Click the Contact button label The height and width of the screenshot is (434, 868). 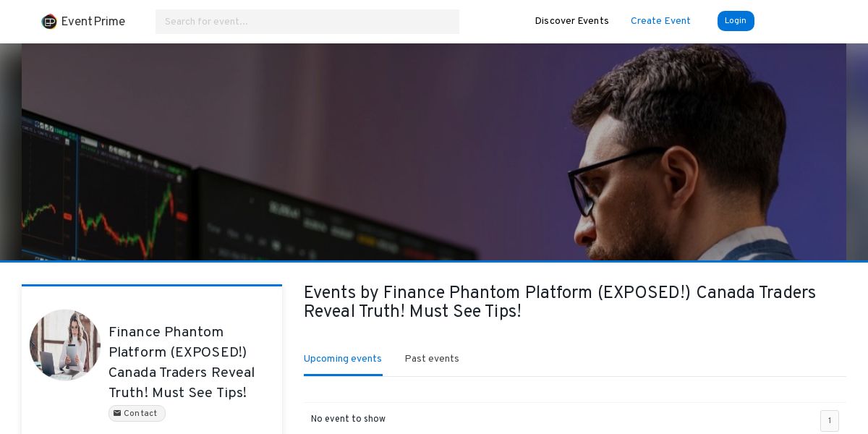pos(140,414)
